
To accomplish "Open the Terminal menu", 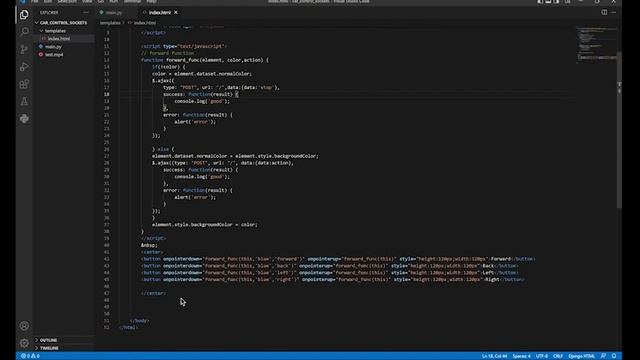I will pyautogui.click(x=132, y=2).
